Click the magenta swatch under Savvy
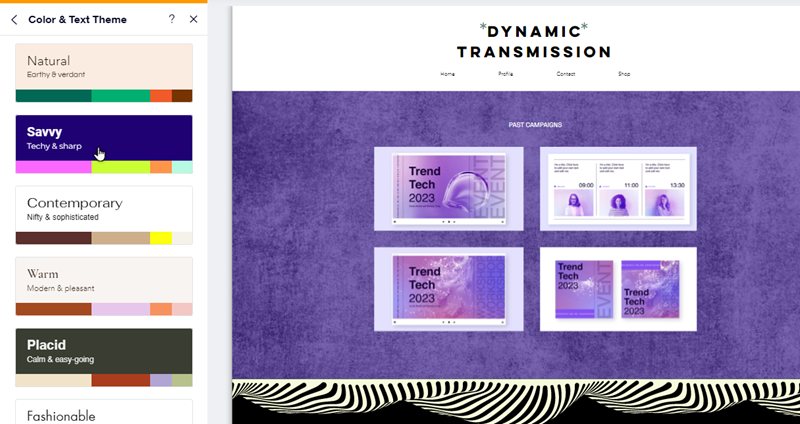Screen dimensions: 800x424 pos(53,167)
